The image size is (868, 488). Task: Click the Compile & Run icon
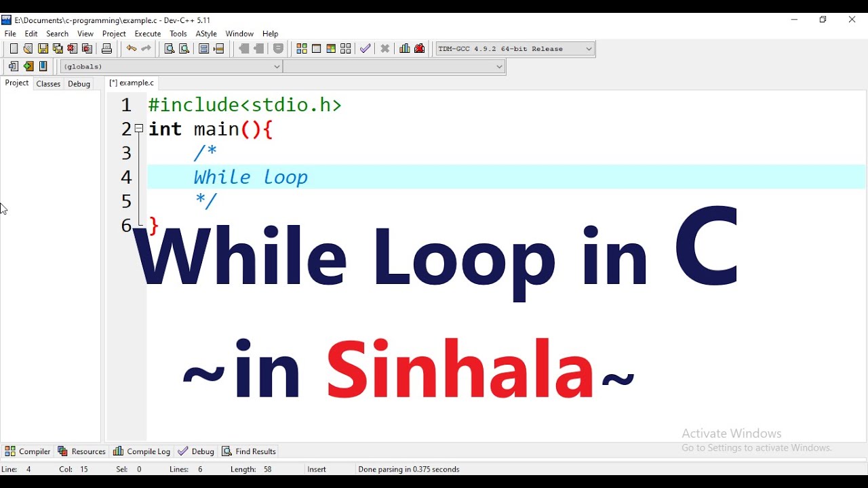click(331, 49)
